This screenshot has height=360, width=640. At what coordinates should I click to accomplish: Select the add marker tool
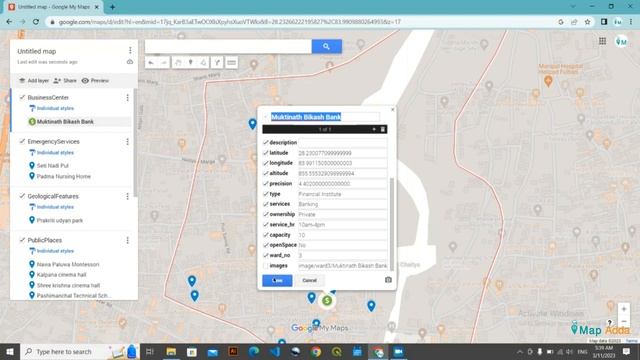coord(191,62)
